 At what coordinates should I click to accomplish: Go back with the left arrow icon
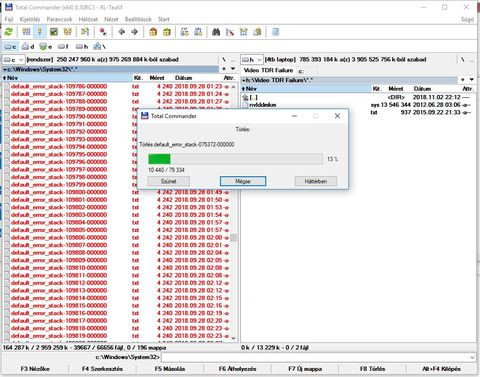tap(121, 32)
